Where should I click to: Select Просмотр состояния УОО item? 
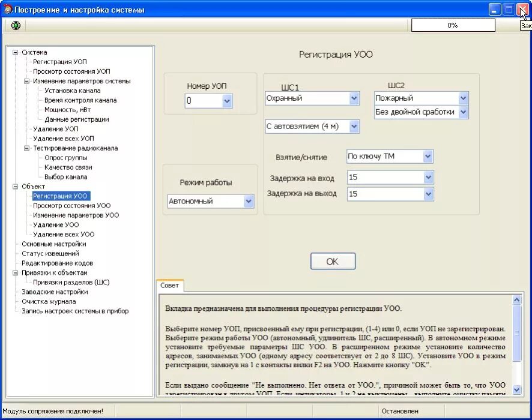click(x=71, y=205)
